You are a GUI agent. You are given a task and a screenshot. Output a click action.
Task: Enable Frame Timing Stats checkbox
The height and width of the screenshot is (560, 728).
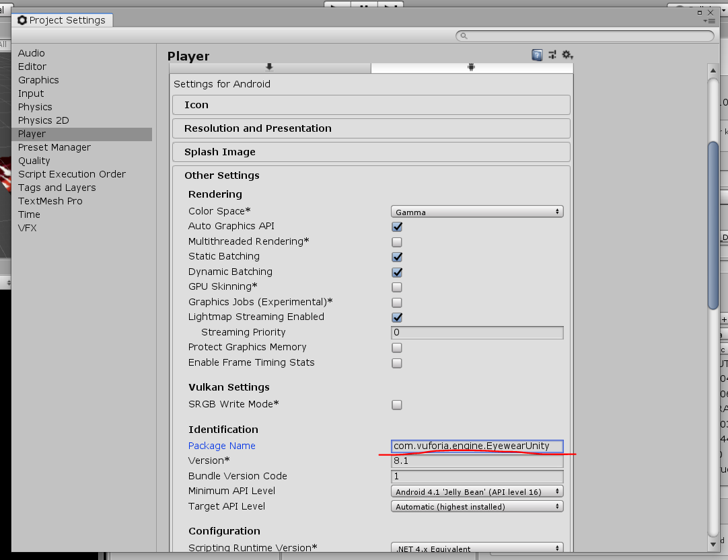[x=397, y=363]
